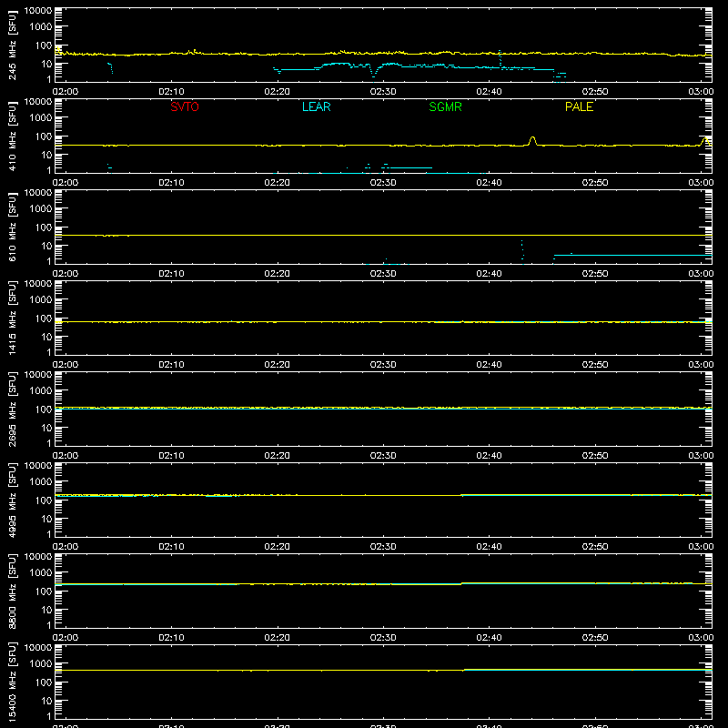The width and height of the screenshot is (728, 728).
Task: Click the 03:00 tick label under 8800 MHz plot
Action: 701,638
